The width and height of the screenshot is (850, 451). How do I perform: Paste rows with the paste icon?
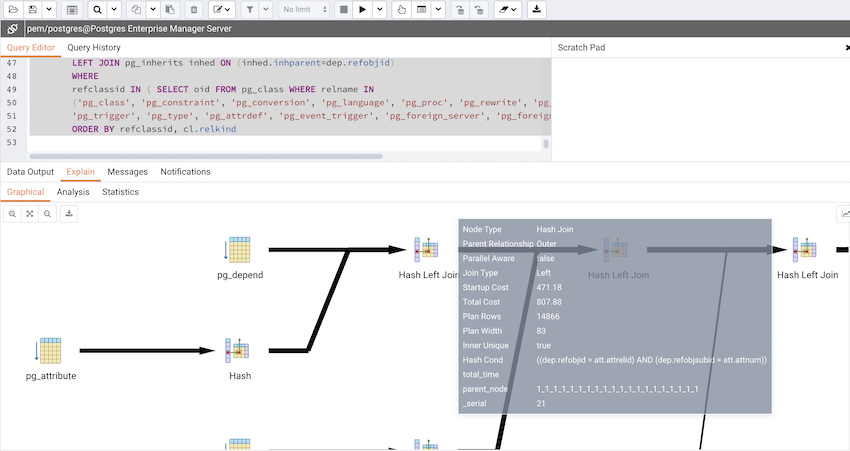[170, 9]
